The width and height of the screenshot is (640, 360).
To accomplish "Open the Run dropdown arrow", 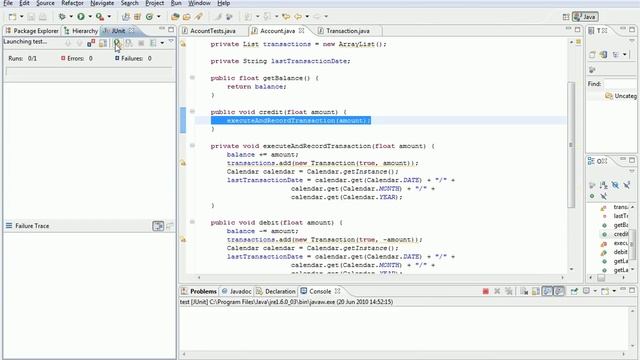I will coord(90,17).
